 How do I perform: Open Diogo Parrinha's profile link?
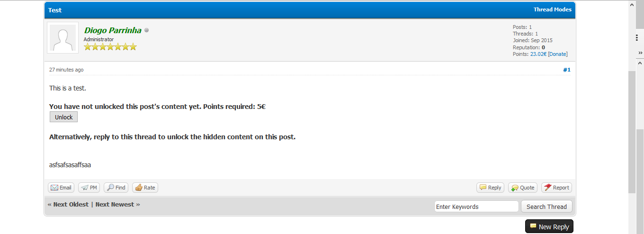point(113,30)
